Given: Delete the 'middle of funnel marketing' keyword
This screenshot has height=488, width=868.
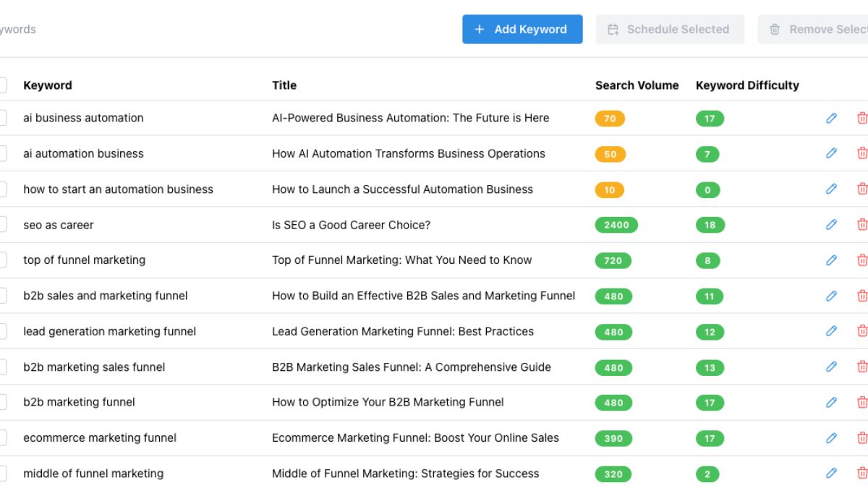Looking at the screenshot, I should pos(862,474).
